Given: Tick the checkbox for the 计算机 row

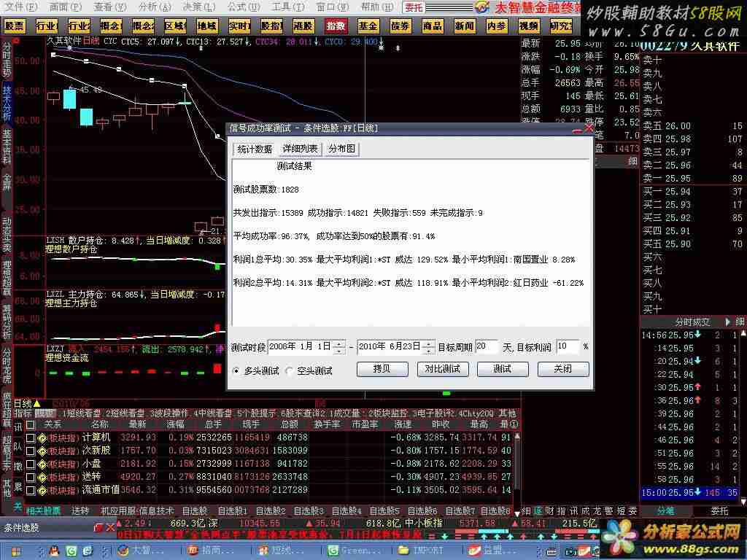Looking at the screenshot, I should pyautogui.click(x=31, y=437).
